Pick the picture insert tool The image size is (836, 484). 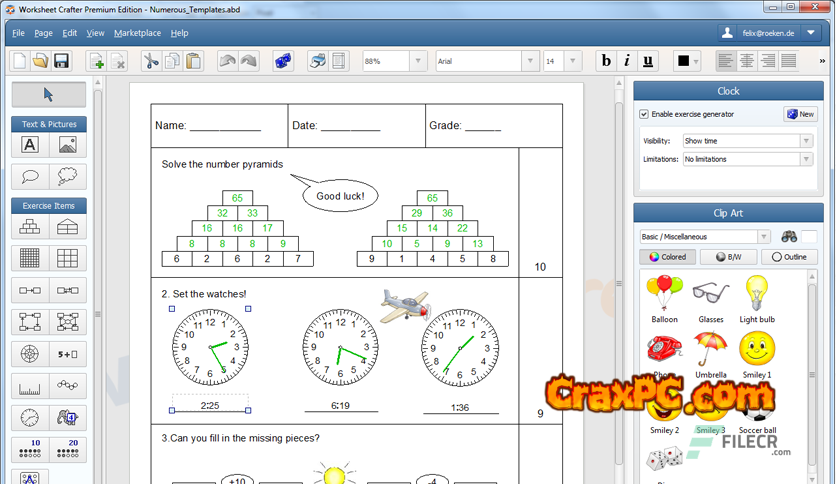(67, 145)
